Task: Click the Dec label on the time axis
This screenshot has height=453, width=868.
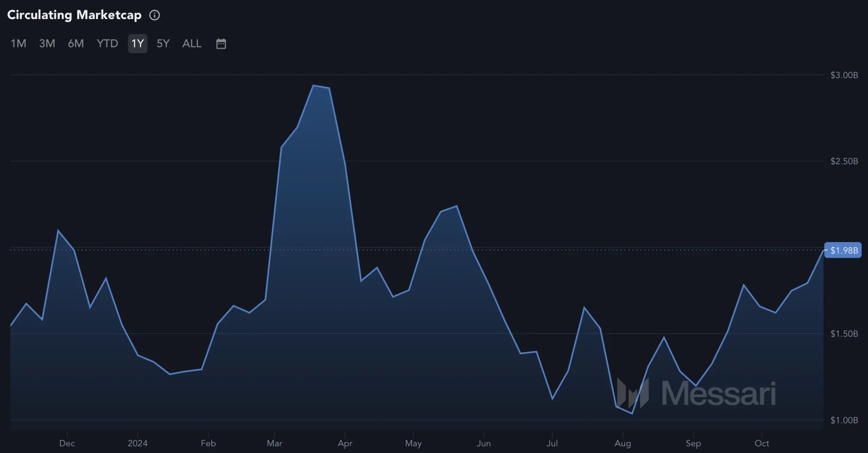Action: point(67,443)
